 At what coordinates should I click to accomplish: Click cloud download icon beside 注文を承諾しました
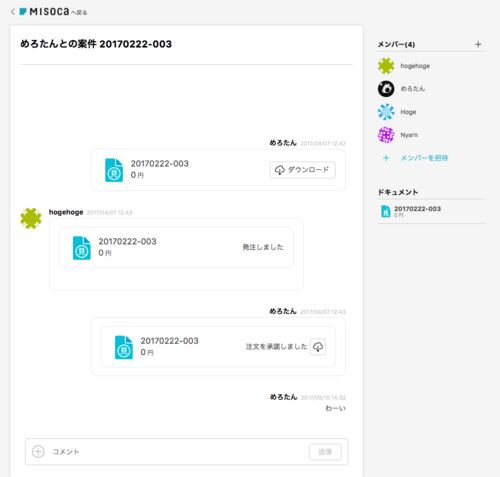pyautogui.click(x=318, y=347)
